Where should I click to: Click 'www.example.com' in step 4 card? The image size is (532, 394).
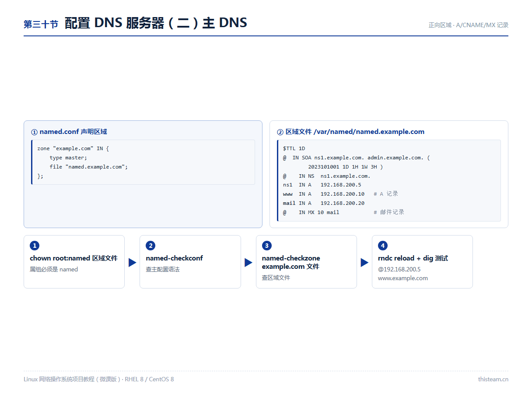[403, 278]
